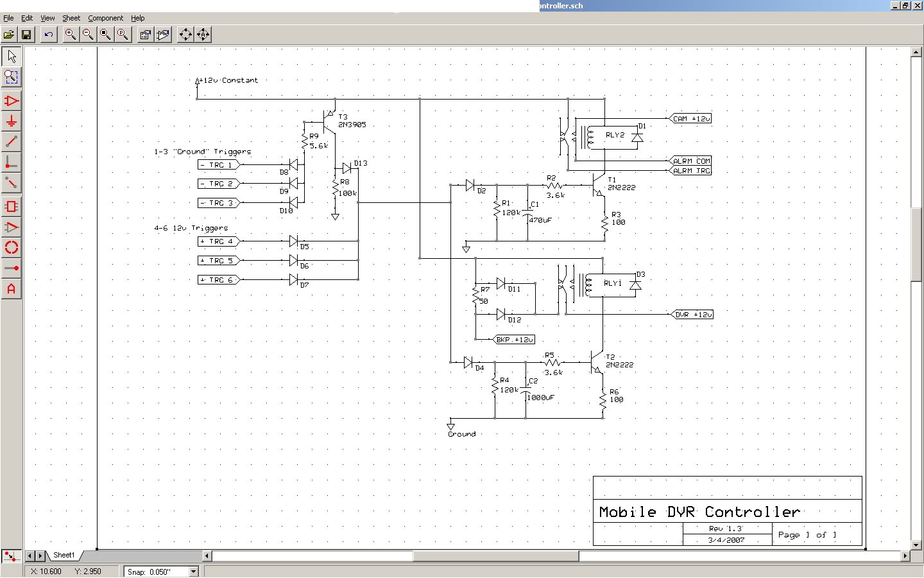Open the Help menu
Viewport: 924px width, 578px height.
coord(138,18)
